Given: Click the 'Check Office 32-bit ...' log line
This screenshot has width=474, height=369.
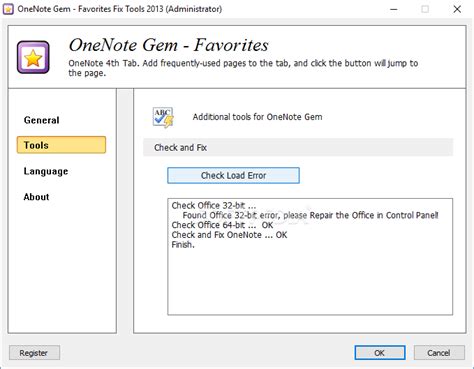Looking at the screenshot, I should 214,205.
